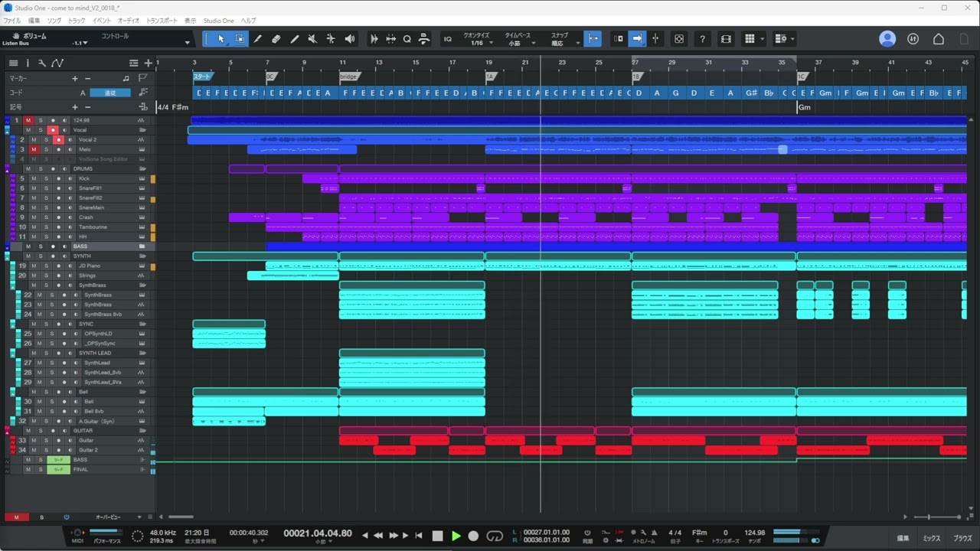
Task: Toggle Ripple Edit button
Action: click(x=619, y=39)
